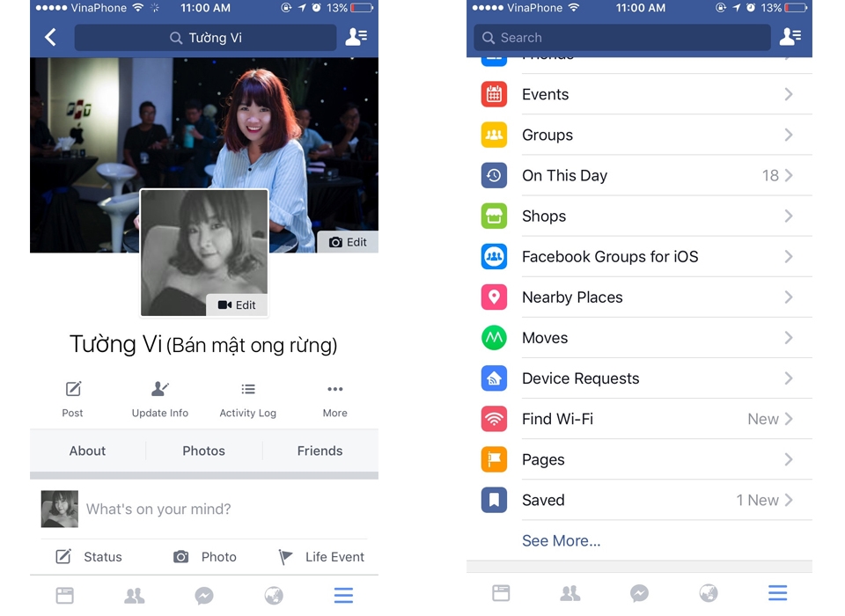Open the Shops icon
845x616 pixels.
coord(494,216)
